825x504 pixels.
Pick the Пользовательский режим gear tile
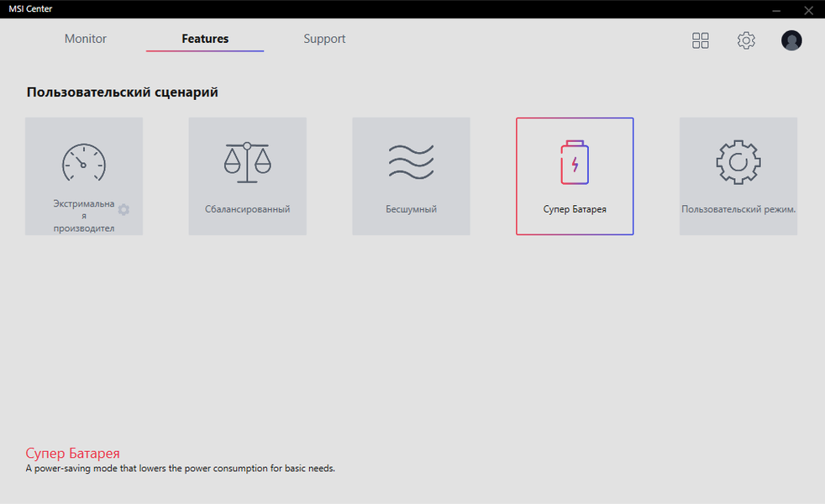pyautogui.click(x=738, y=176)
